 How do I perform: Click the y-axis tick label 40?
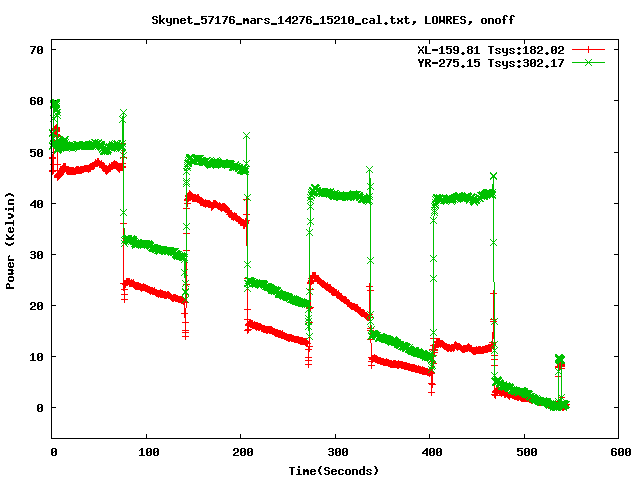tap(36, 204)
